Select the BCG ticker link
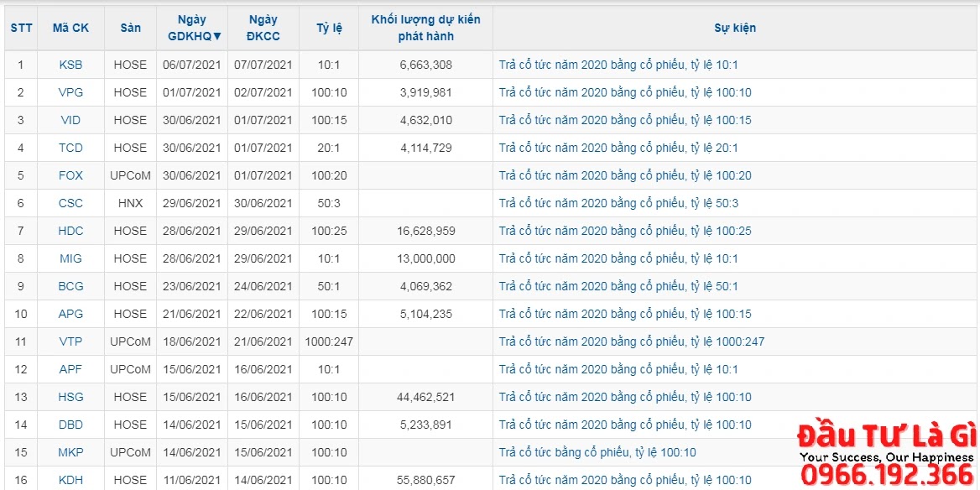The image size is (980, 490). click(x=70, y=286)
